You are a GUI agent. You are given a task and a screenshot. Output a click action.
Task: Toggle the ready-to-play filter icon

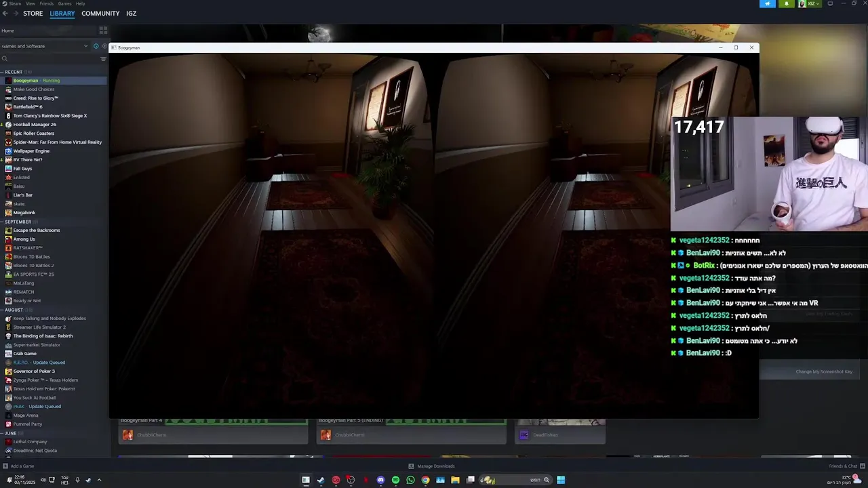coord(103,46)
